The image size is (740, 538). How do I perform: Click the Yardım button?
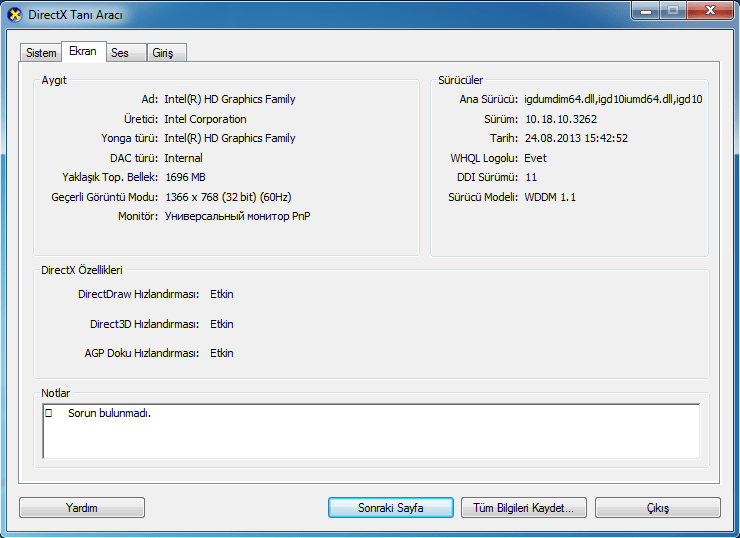[x=82, y=508]
